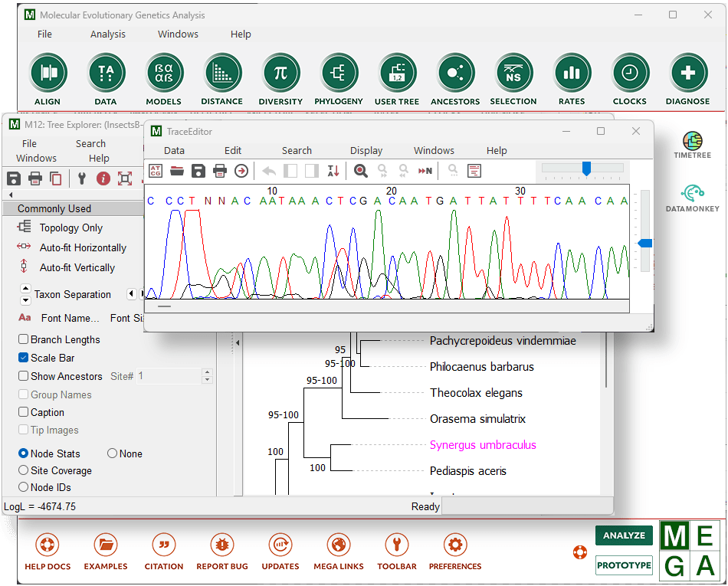Open Tree Explorer options wrench icon

[82, 178]
